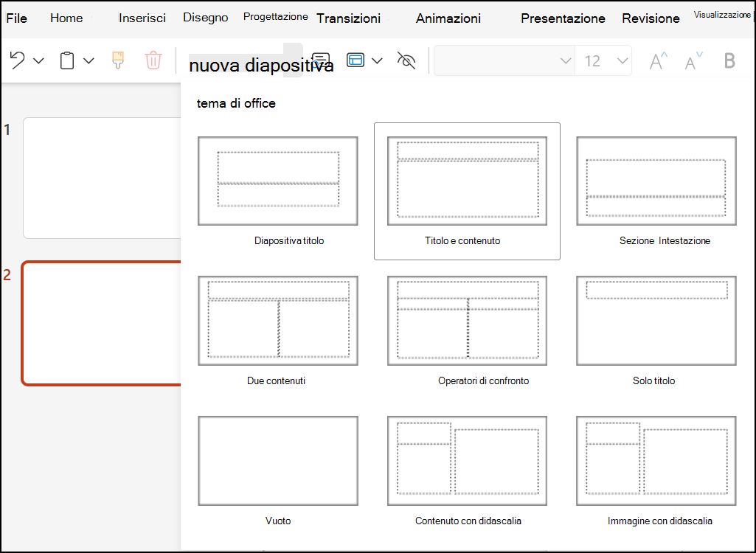Viewport: 756px width, 553px height.
Task: Click the Increase Font Size icon
Action: tap(658, 60)
